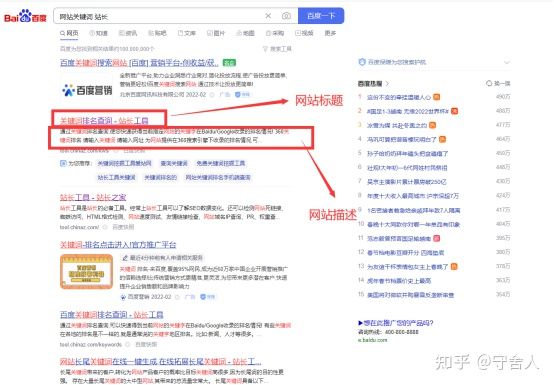Image resolution: width=554 pixels, height=385 pixels.
Task: Open hot search item 14 about 虎年春节档票价
Action: [399, 281]
